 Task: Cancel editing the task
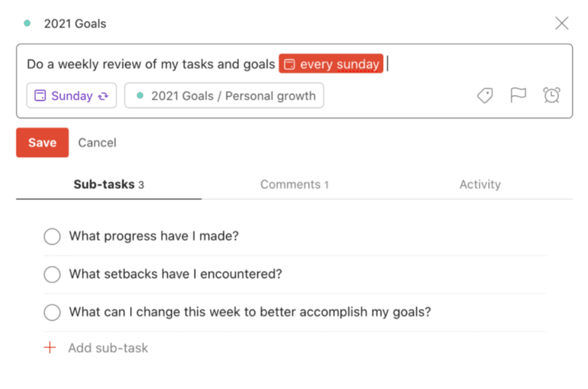[97, 143]
